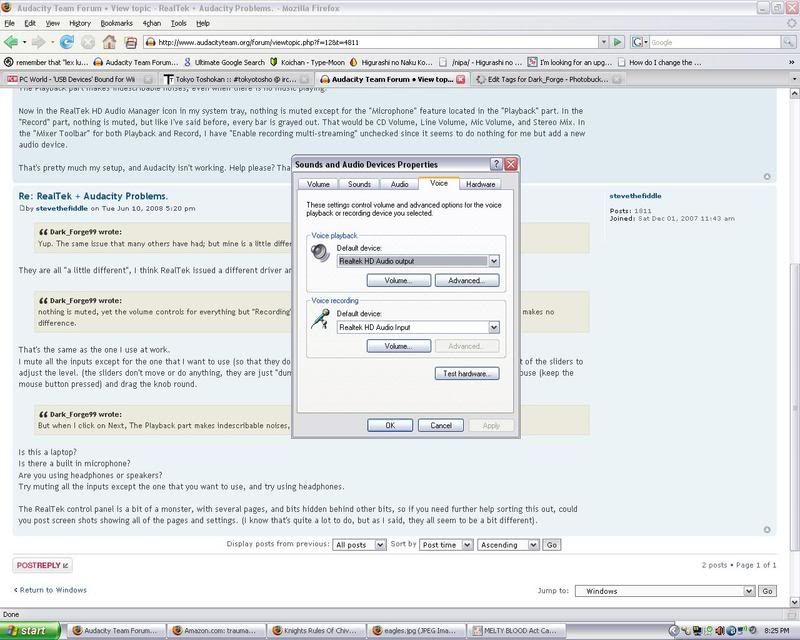Screen dimensions: 800x640
Task: Click the POSTREPLY button
Action: pos(43,565)
